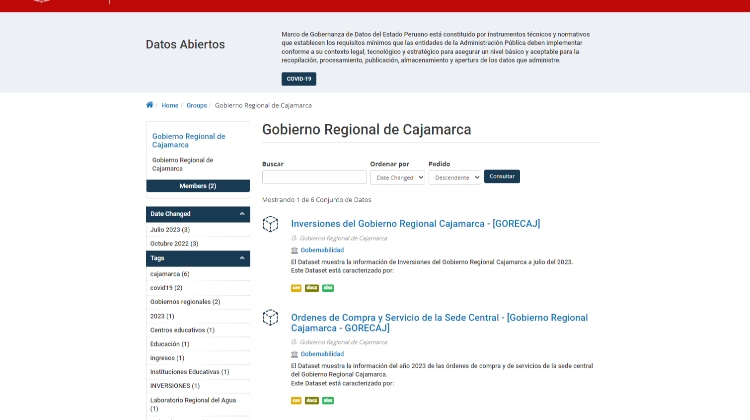
Task: Go to Groups in the breadcrumb
Action: click(197, 105)
